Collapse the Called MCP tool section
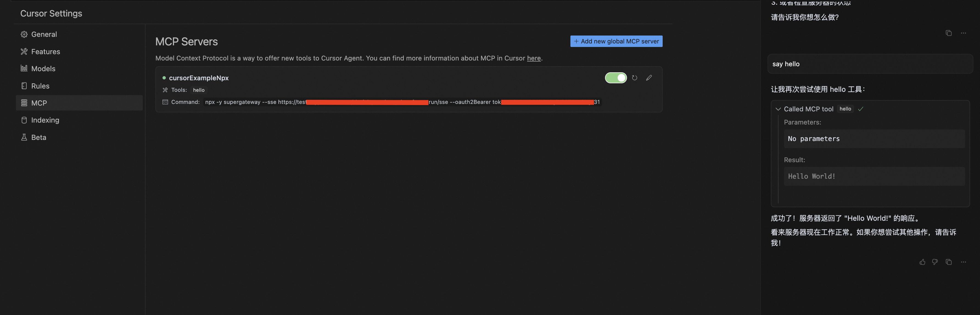 point(778,109)
